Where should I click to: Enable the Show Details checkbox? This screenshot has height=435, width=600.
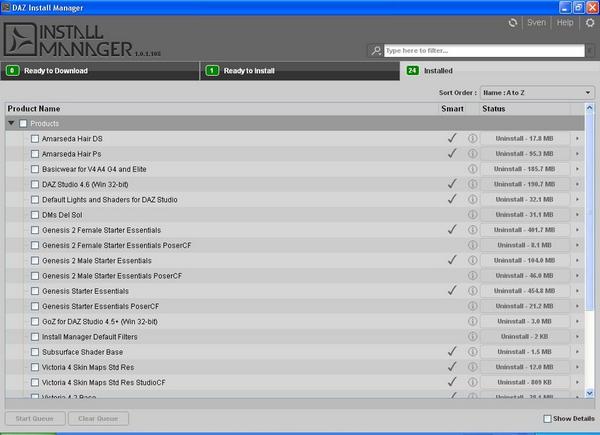548,419
